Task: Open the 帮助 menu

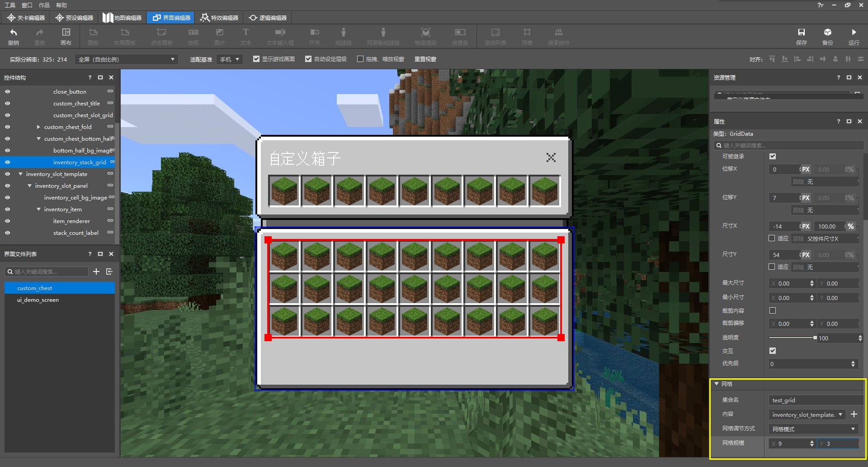Action: (61, 5)
